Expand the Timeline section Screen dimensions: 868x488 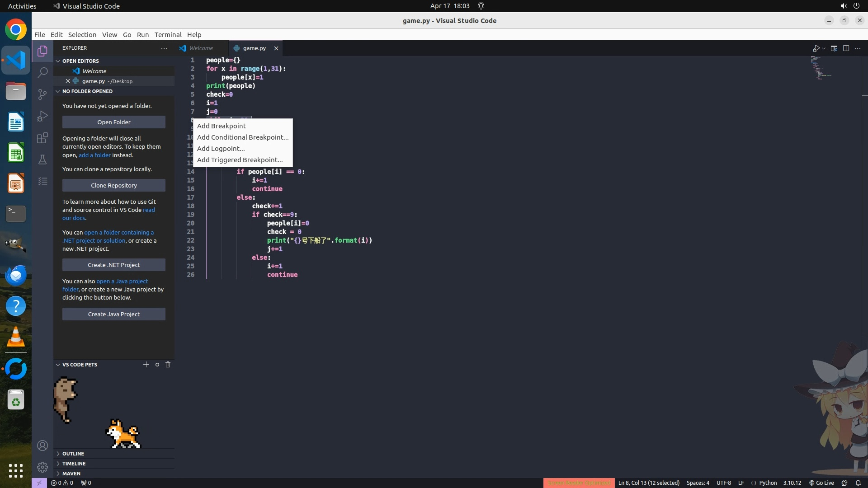click(x=74, y=464)
